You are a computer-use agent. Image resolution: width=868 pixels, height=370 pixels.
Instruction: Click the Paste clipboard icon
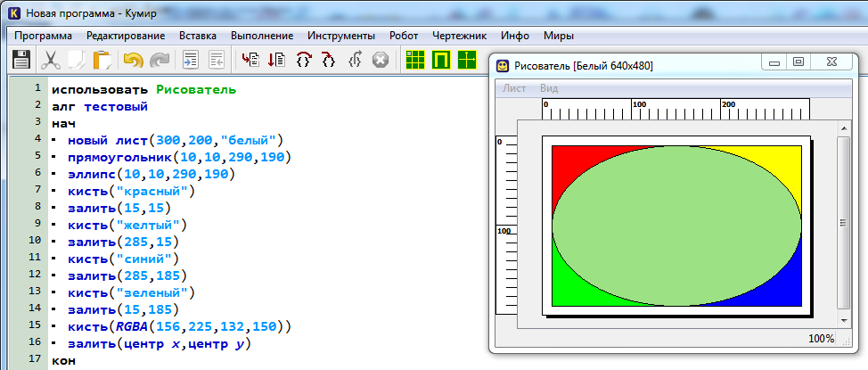tap(102, 61)
